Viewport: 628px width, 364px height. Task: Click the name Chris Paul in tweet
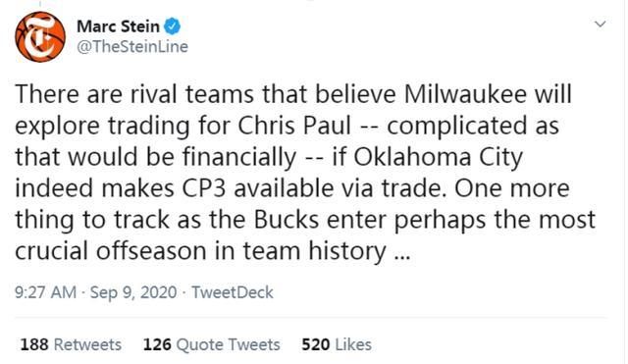click(294, 126)
